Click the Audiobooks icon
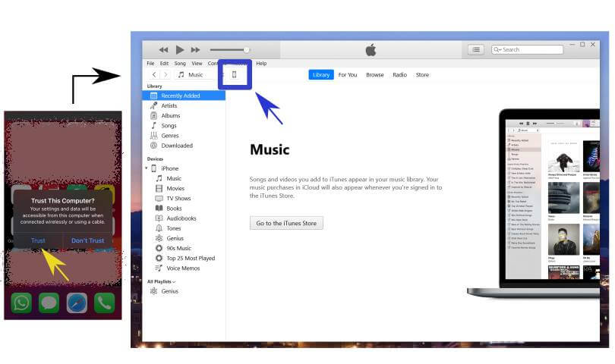 (x=159, y=218)
